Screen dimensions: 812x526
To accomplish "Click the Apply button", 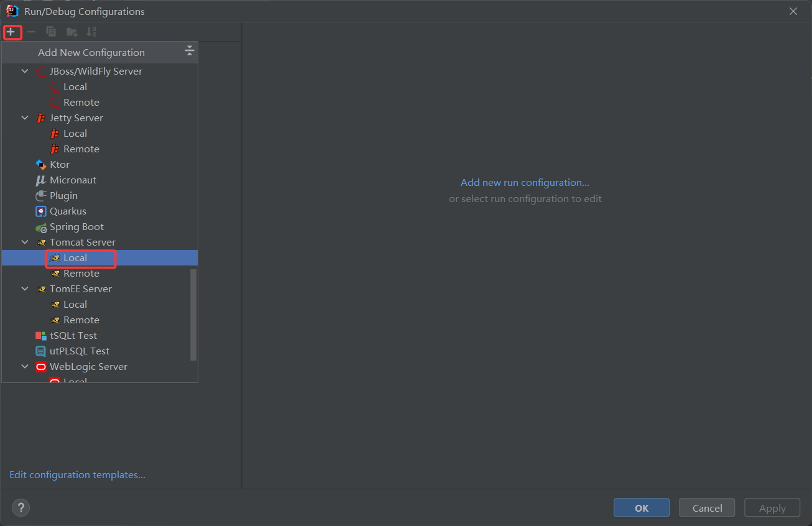I will coord(772,508).
